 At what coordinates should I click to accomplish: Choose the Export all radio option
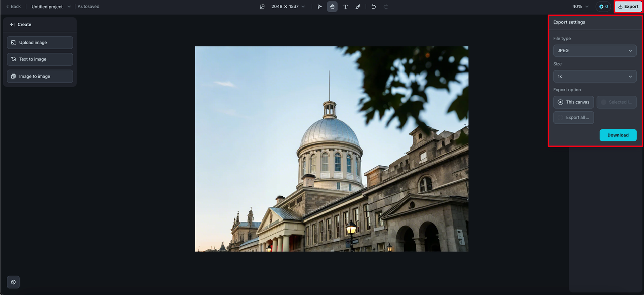[574, 118]
